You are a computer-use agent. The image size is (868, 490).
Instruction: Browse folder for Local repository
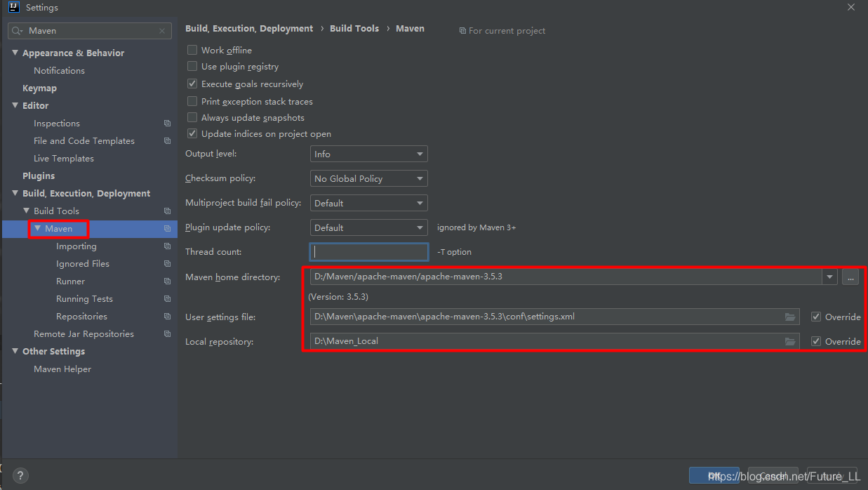pos(790,341)
